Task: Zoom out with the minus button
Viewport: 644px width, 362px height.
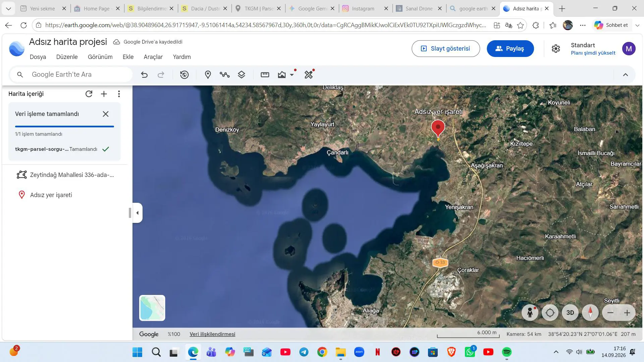Action: pos(610,313)
